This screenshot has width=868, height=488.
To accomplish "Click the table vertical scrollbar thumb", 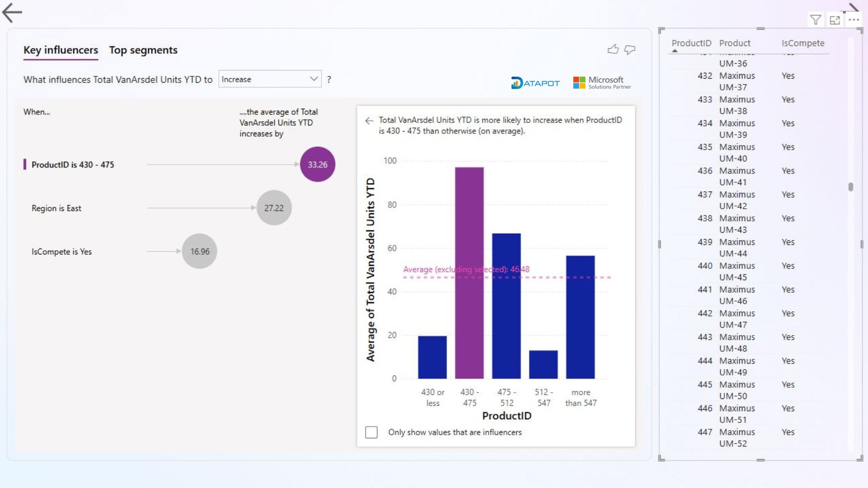I will 851,187.
